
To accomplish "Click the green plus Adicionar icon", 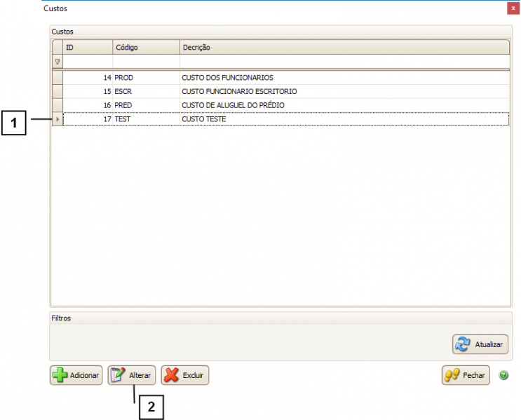I will pos(60,376).
